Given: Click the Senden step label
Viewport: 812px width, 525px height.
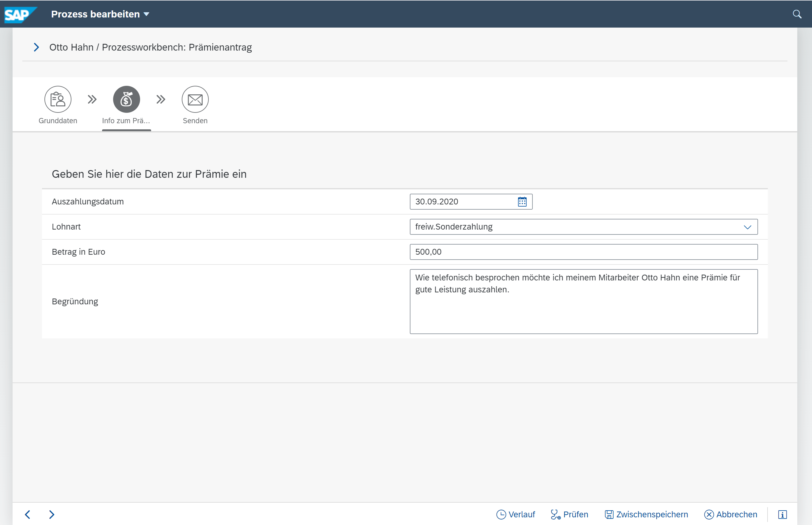Looking at the screenshot, I should coord(195,121).
